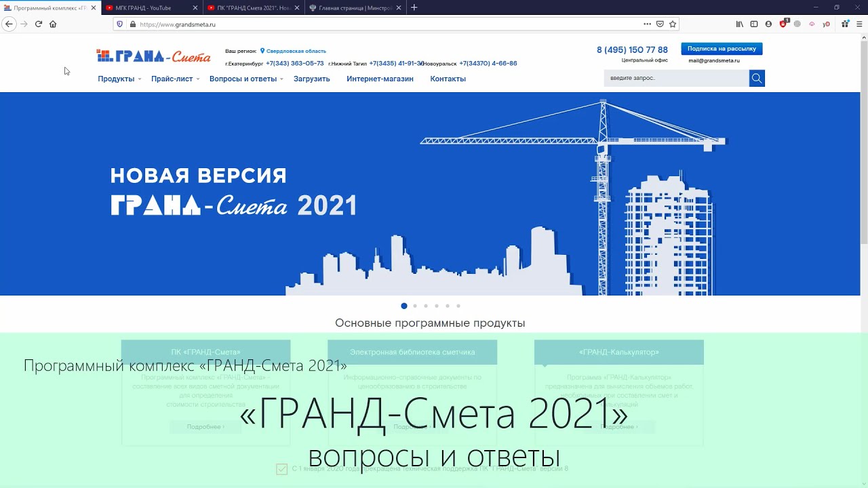Expand the Продукты menu

[119, 79]
